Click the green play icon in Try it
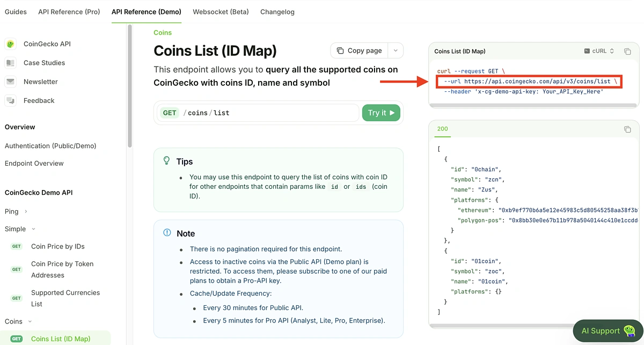This screenshot has height=345, width=644. (391, 113)
